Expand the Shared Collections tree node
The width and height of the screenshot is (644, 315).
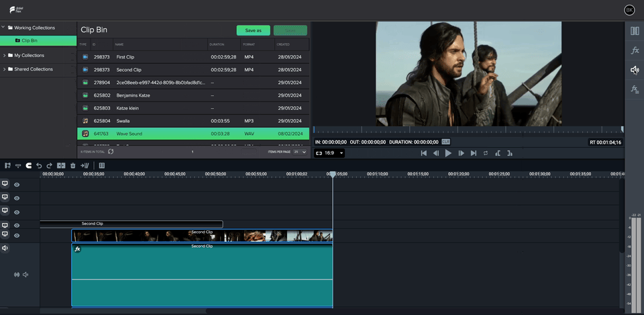coord(4,69)
